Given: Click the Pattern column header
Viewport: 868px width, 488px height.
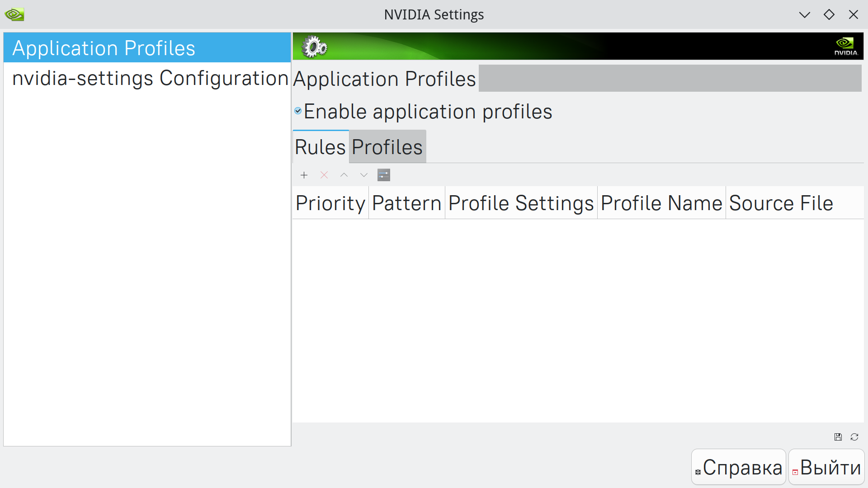Looking at the screenshot, I should point(406,203).
